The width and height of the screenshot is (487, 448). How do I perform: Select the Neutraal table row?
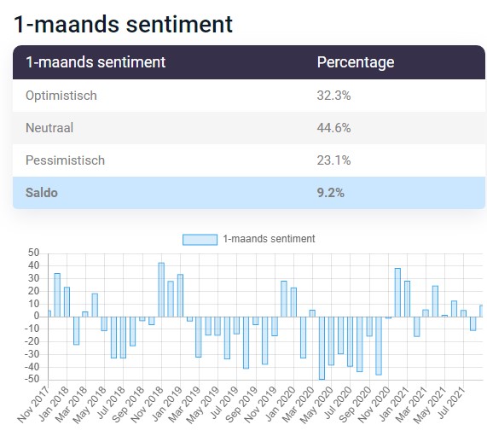[x=249, y=128]
